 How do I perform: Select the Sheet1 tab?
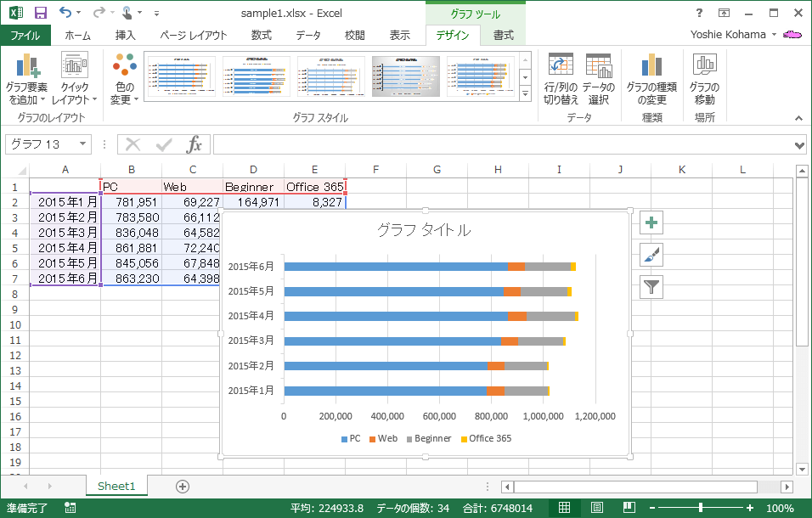click(x=116, y=486)
